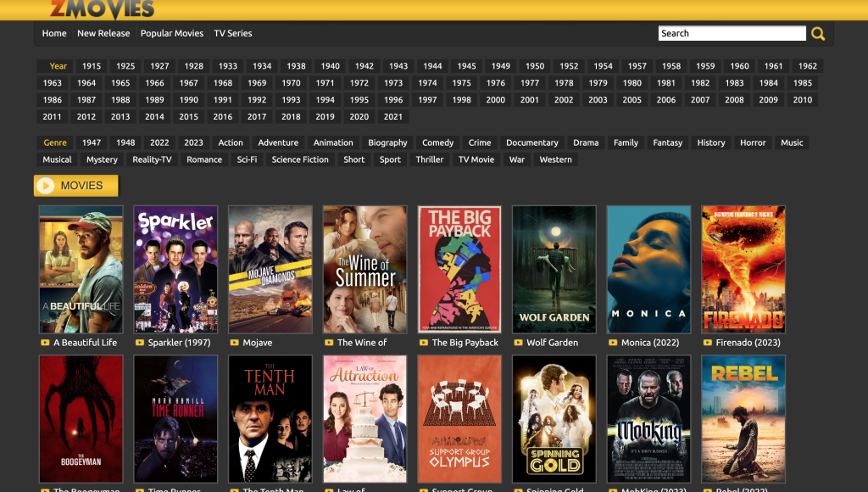Select the Documentary genre filter
Screen dimensions: 868x492
(x=531, y=143)
